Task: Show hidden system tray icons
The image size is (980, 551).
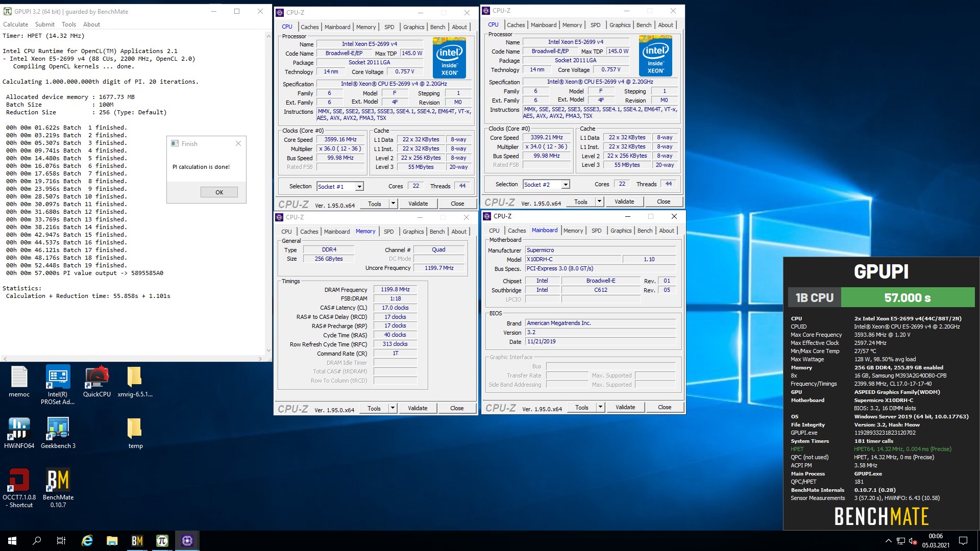Action: coord(888,541)
